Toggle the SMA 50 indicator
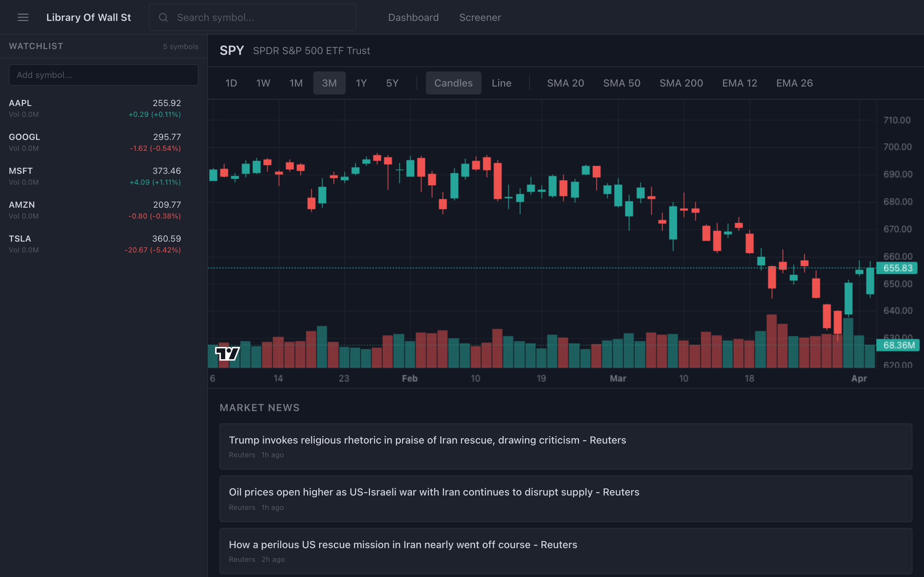Image resolution: width=924 pixels, height=577 pixels. [x=621, y=83]
